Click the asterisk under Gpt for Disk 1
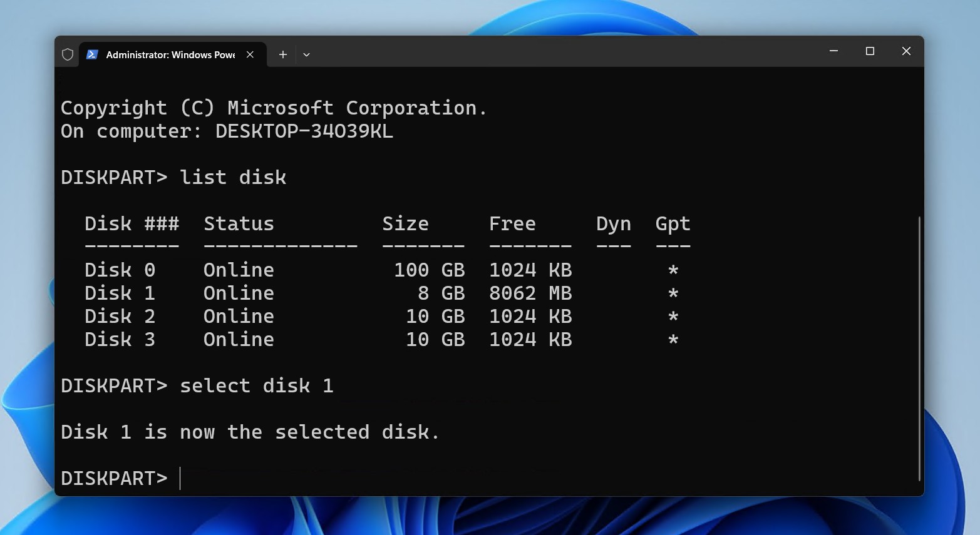This screenshot has width=980, height=535. [x=672, y=293]
